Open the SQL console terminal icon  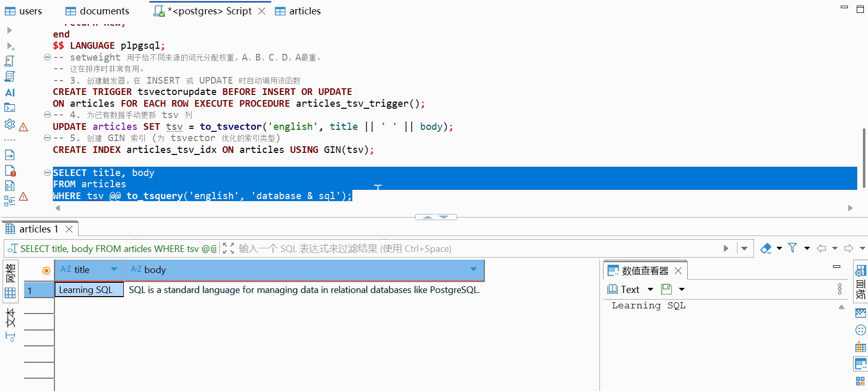(10, 108)
